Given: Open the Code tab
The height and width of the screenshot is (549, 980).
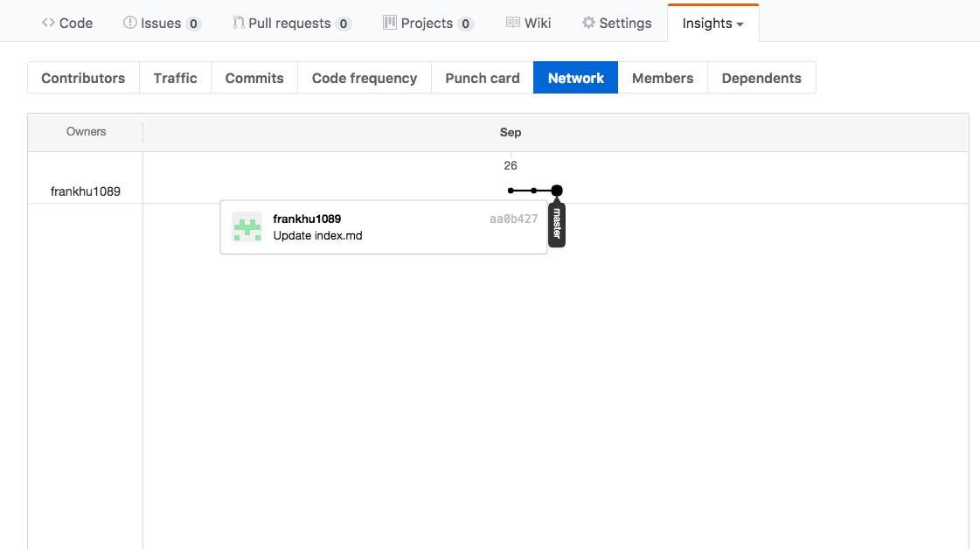Looking at the screenshot, I should 67,23.
